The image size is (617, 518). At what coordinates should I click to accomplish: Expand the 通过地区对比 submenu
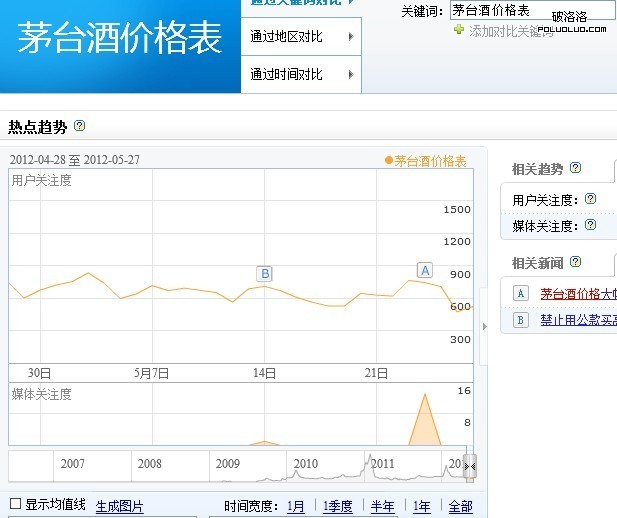(301, 37)
